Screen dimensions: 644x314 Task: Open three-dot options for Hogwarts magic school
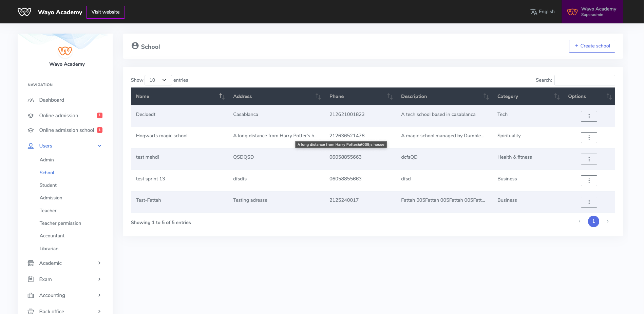click(x=589, y=138)
